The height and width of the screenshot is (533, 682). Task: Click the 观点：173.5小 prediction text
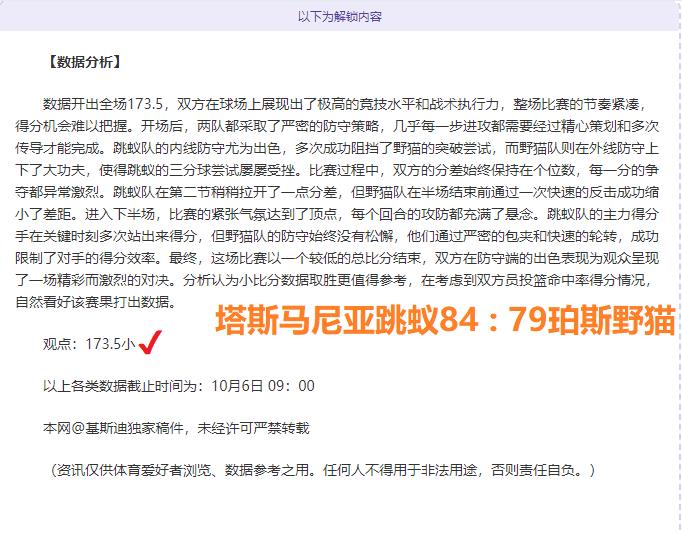88,345
